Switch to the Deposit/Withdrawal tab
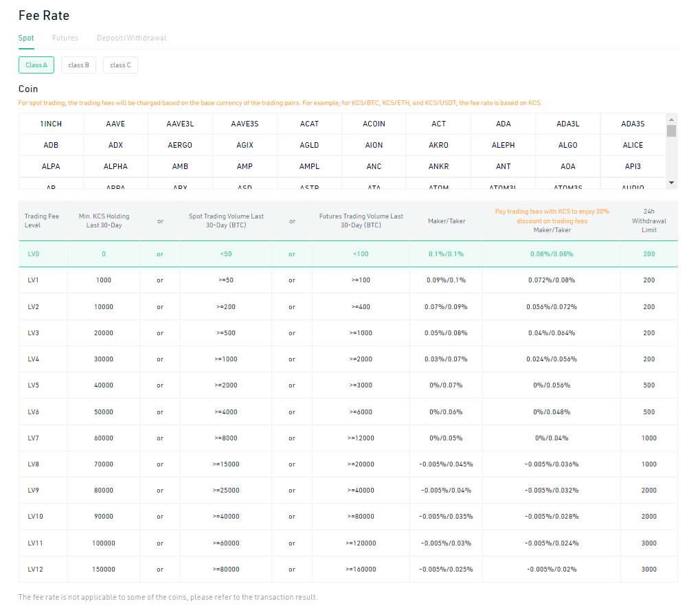The image size is (700, 608). click(x=132, y=38)
